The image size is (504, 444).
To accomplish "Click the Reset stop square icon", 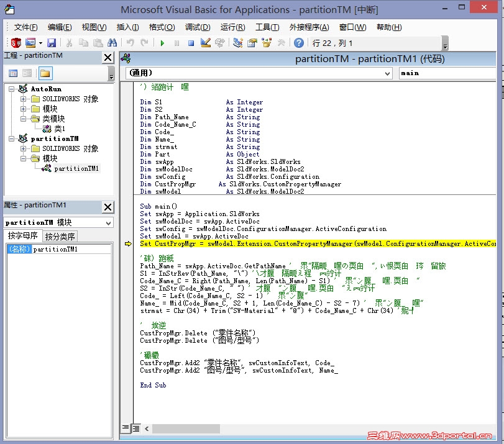I will point(191,43).
